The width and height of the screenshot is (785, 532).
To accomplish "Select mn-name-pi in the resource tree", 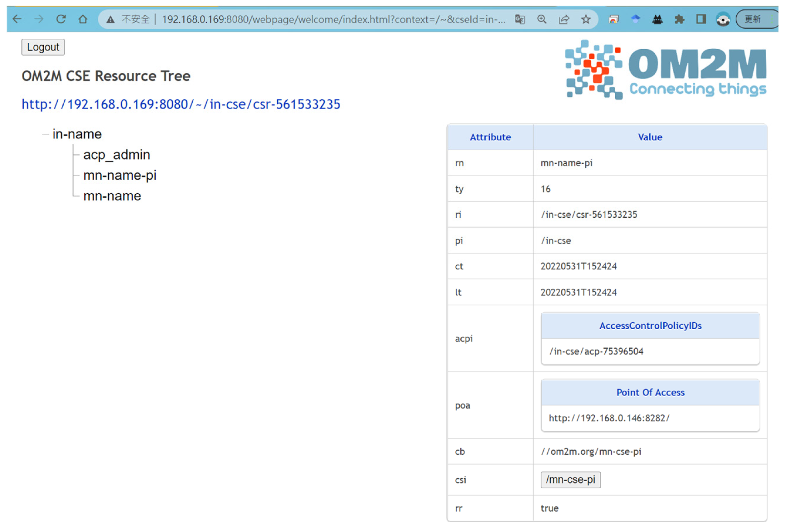I will 119,175.
